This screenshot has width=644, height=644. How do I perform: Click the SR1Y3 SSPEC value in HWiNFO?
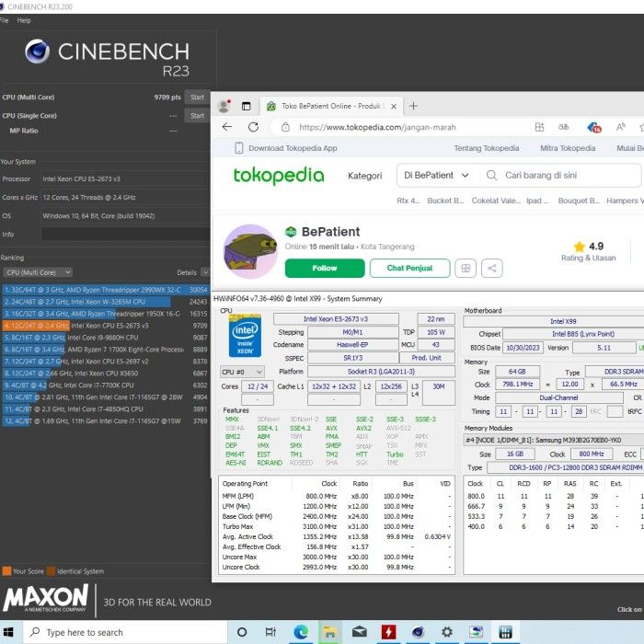click(352, 358)
